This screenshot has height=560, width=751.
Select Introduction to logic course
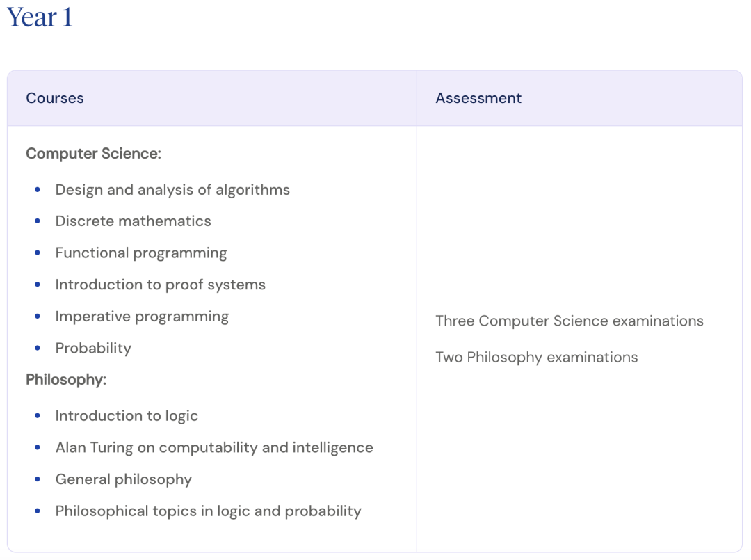(x=127, y=416)
